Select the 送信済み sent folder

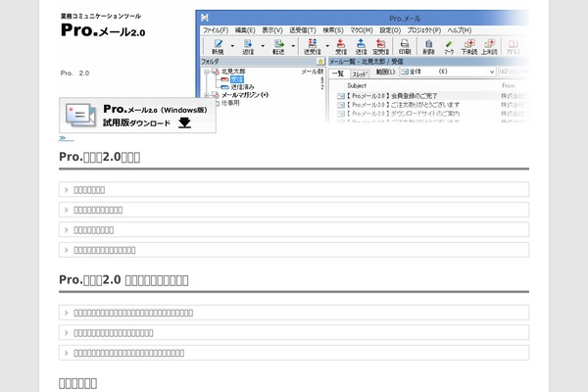coord(242,87)
